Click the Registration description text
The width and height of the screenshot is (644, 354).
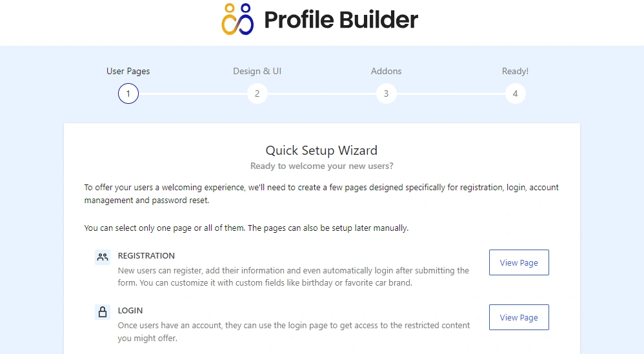click(293, 277)
